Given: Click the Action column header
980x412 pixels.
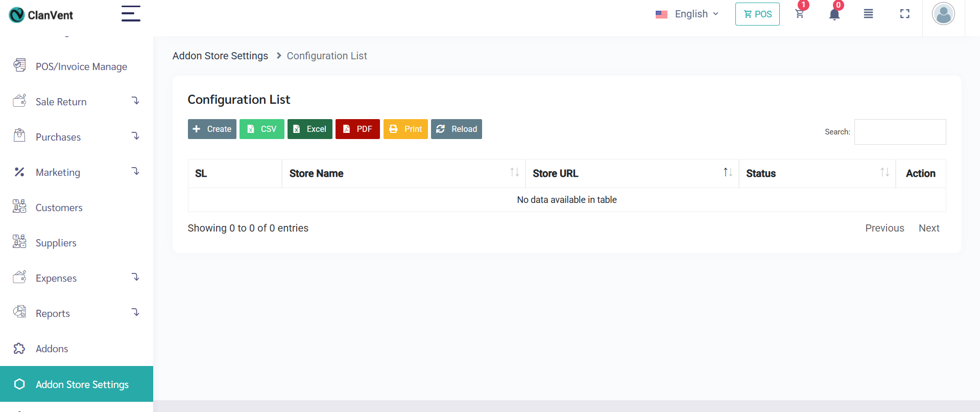Looking at the screenshot, I should (921, 173).
